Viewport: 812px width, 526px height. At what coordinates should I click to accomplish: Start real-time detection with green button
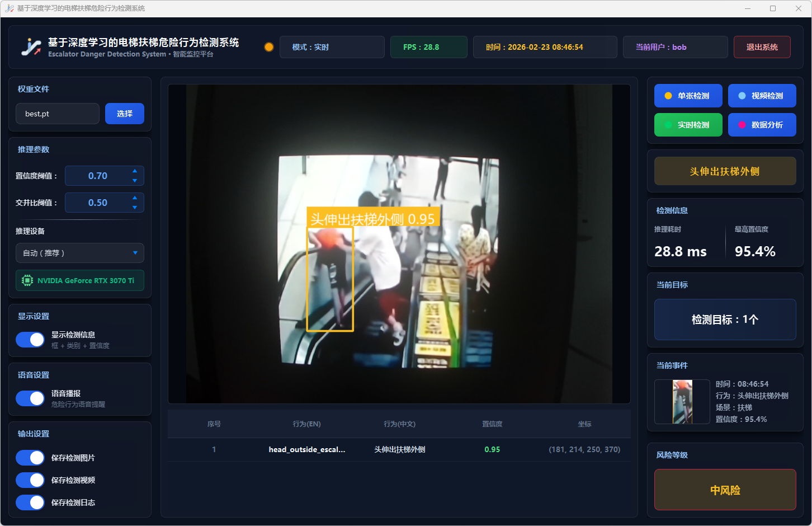pos(688,125)
